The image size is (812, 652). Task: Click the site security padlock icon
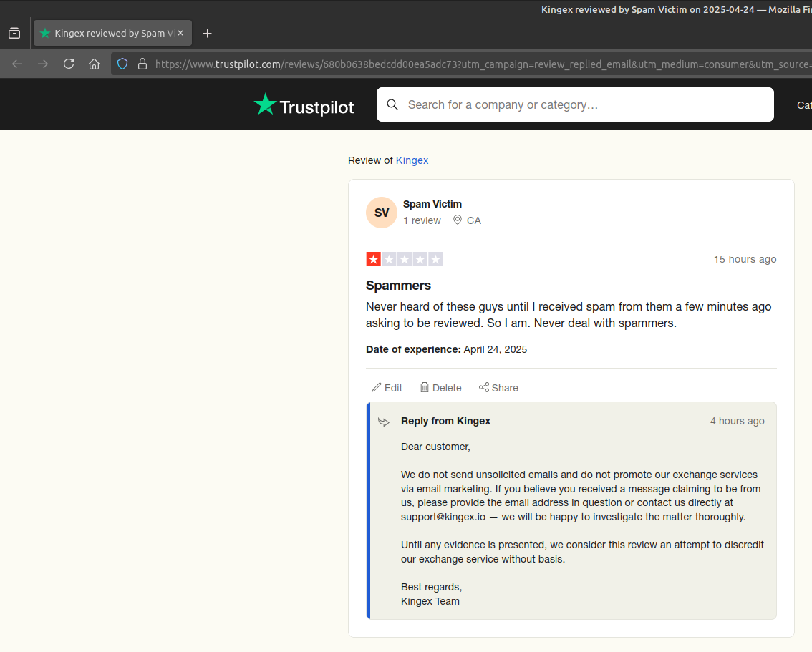pyautogui.click(x=142, y=64)
